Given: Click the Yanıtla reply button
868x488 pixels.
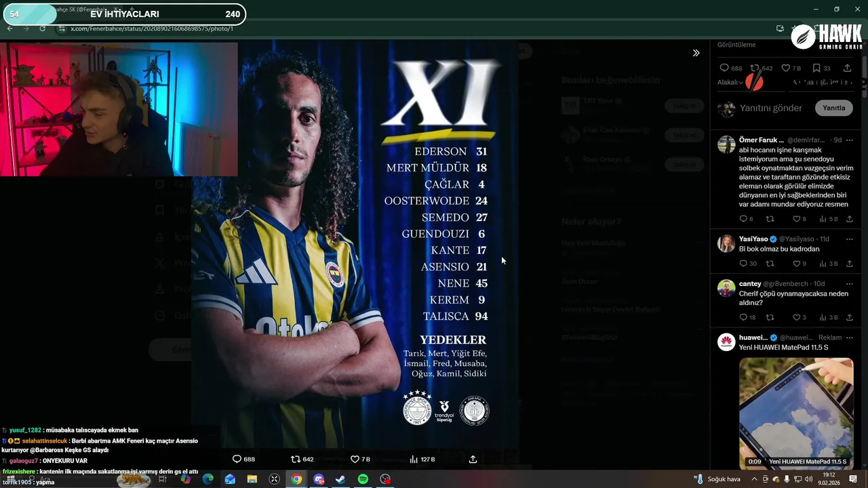Looking at the screenshot, I should (x=833, y=108).
